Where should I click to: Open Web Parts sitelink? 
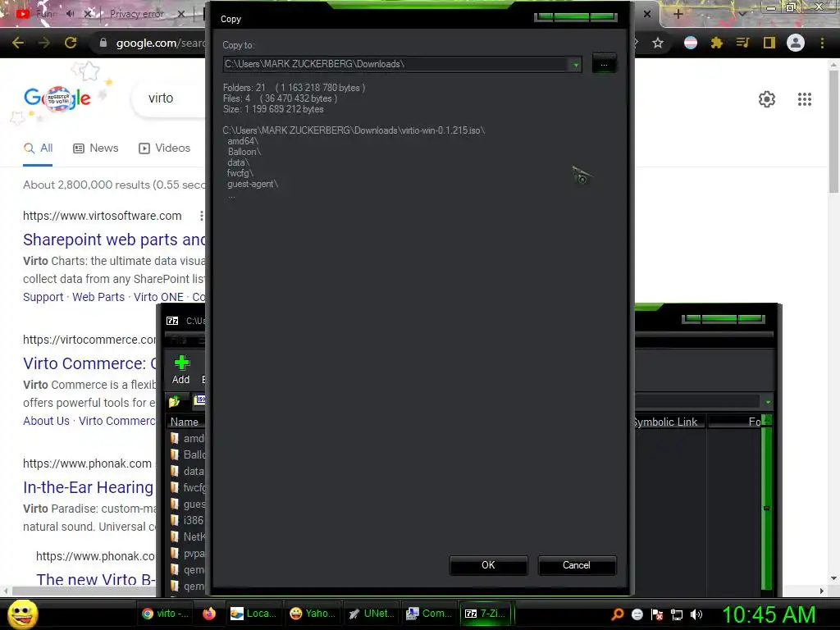tap(98, 297)
